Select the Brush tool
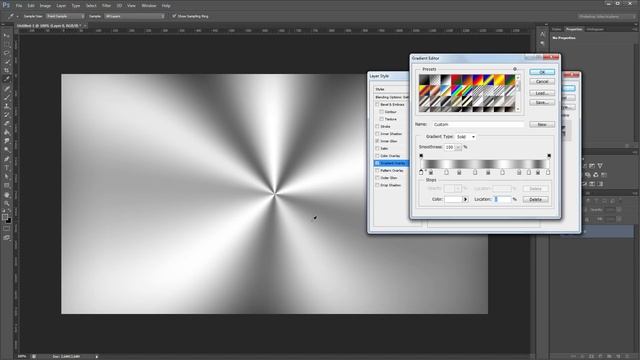This screenshot has height=360, width=640. pyautogui.click(x=7, y=97)
